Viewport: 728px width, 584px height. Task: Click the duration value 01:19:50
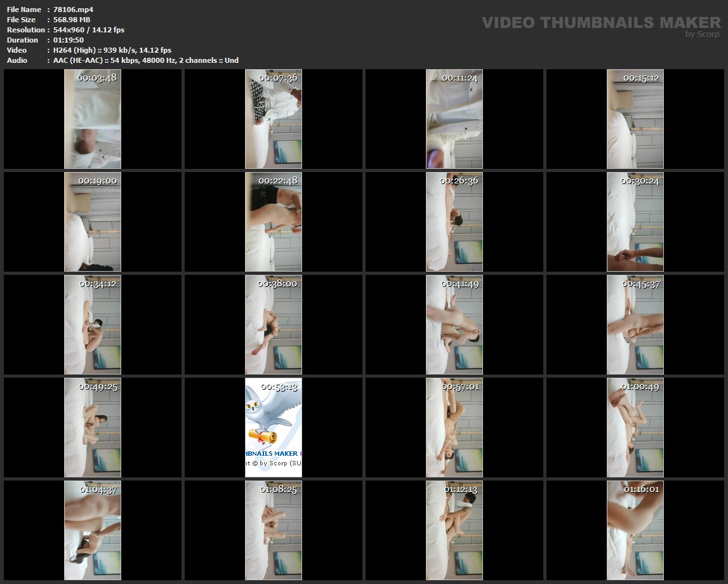[69, 40]
